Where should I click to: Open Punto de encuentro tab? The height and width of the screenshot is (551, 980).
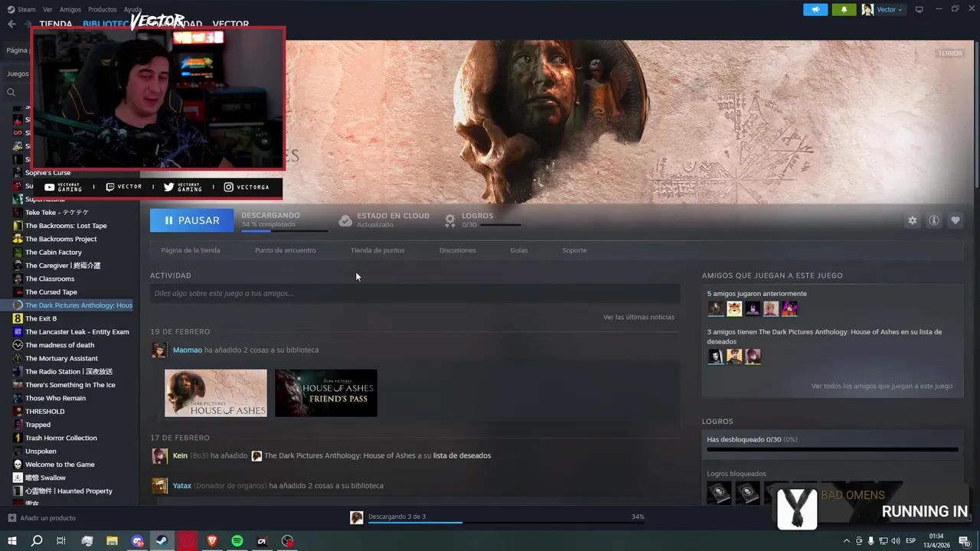click(285, 250)
